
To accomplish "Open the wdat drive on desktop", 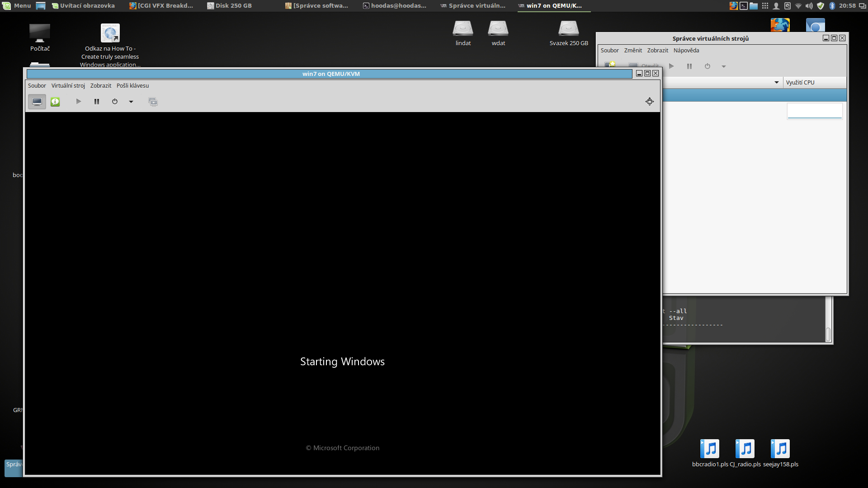I will [x=498, y=33].
